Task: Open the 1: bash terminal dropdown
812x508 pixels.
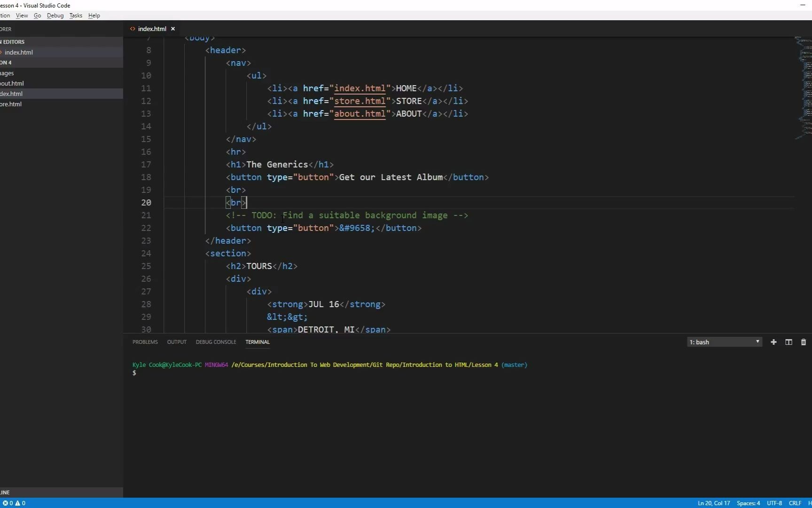Action: click(x=724, y=342)
